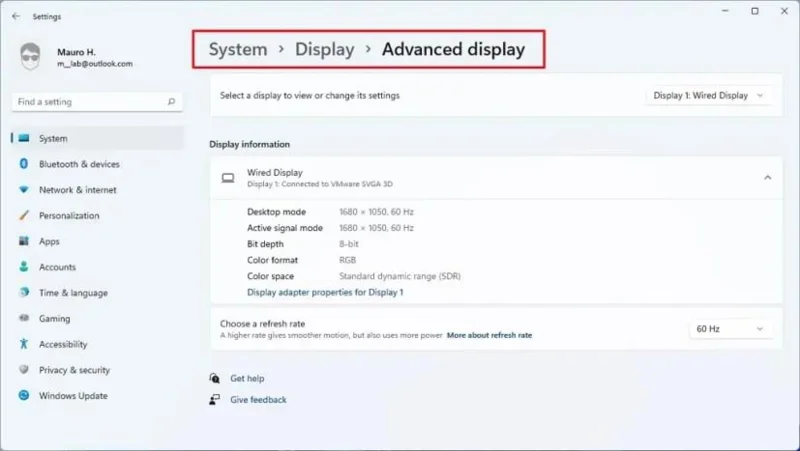Click the Accounts person icon
Viewport: 800px width, 451px height.
coord(24,266)
